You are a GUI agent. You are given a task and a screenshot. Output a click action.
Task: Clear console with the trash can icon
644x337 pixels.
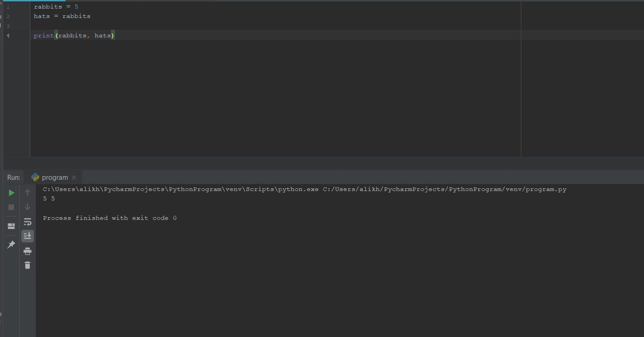point(28,265)
